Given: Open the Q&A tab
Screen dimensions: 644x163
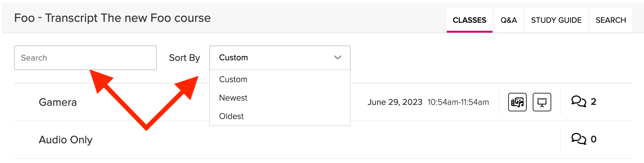Looking at the screenshot, I should 509,20.
